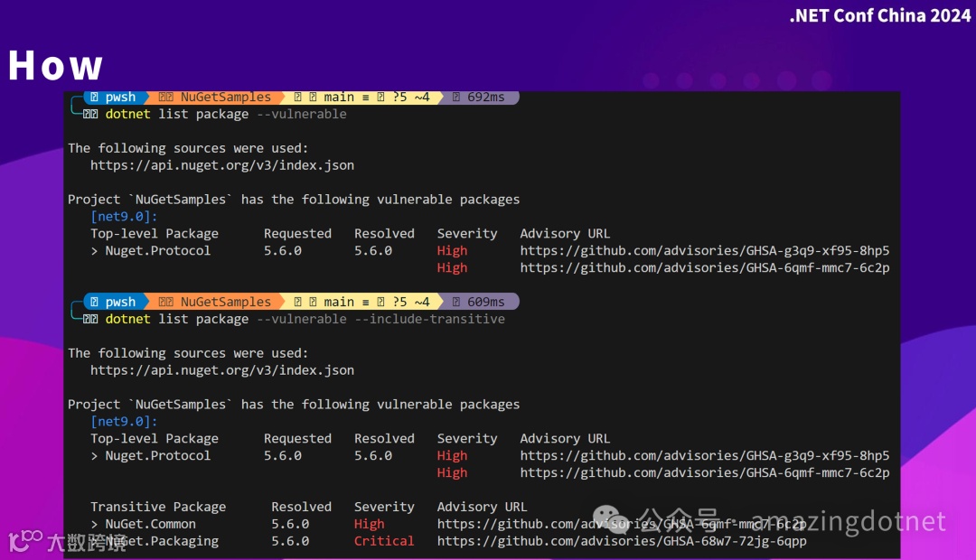Select the NuGet.Common package row name

[150, 524]
